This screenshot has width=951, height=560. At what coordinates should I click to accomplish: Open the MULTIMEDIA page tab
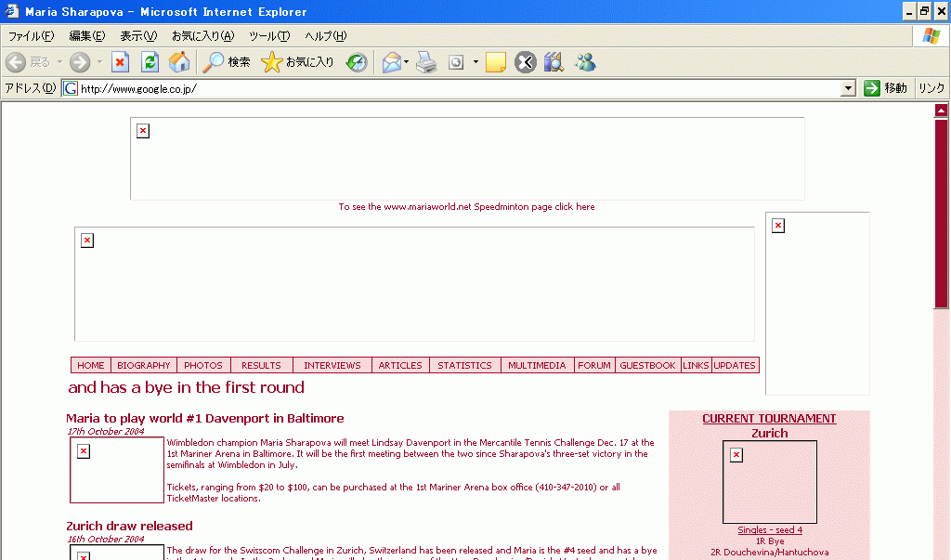pyautogui.click(x=537, y=365)
